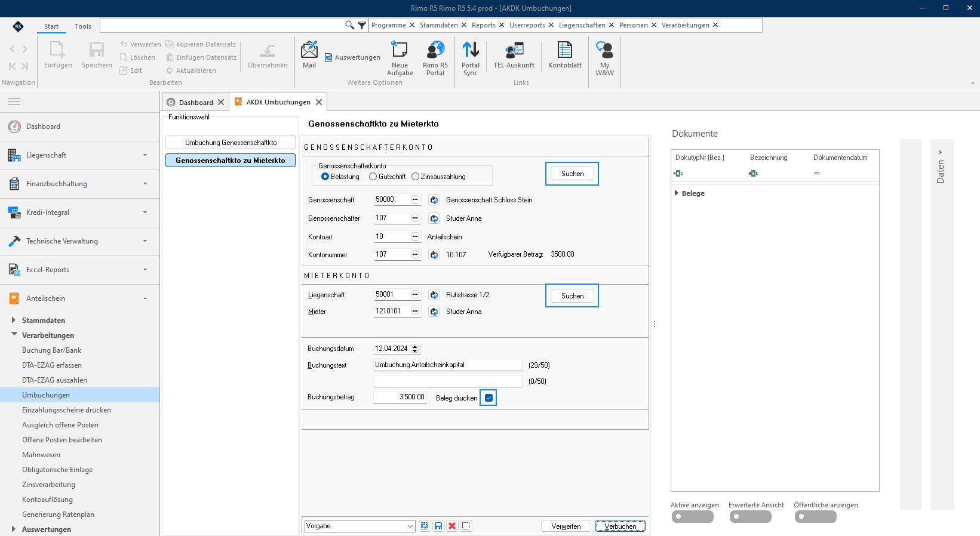Save the Vorgabe preset with disk icon
The image size is (980, 536).
click(x=438, y=526)
